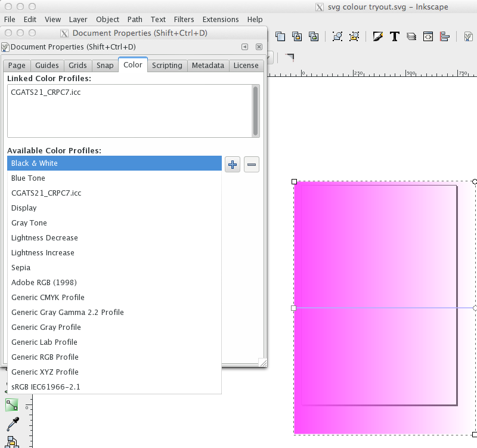This screenshot has width=477, height=448.
Task: Remove a profile using the minus button
Action: pos(251,164)
